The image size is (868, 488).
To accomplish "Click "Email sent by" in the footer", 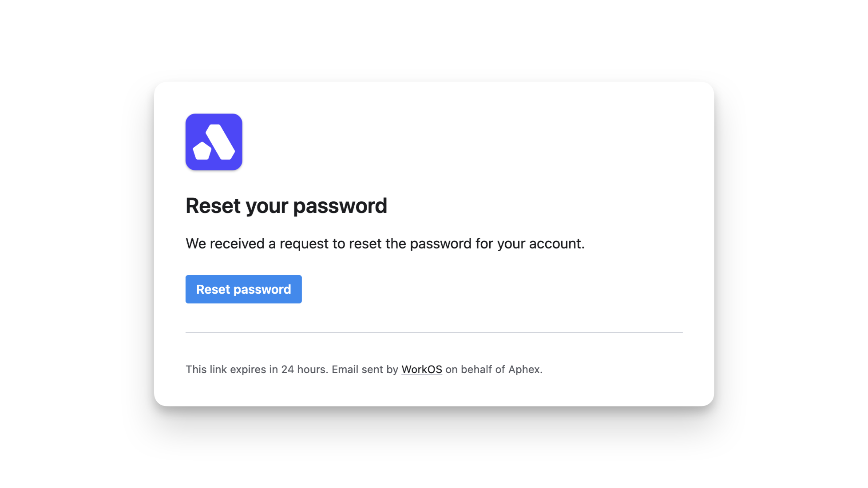I will 365,370.
